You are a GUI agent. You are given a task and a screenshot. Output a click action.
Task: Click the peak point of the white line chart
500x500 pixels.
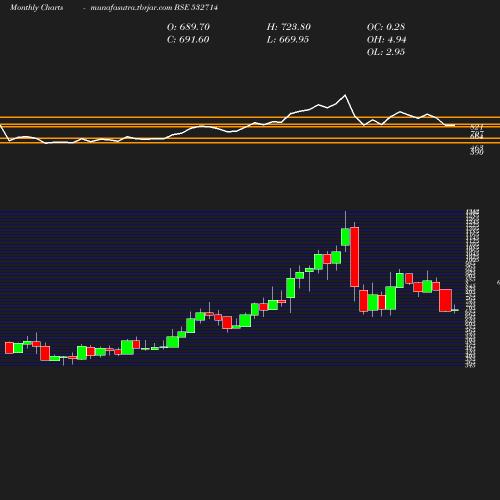(345, 95)
